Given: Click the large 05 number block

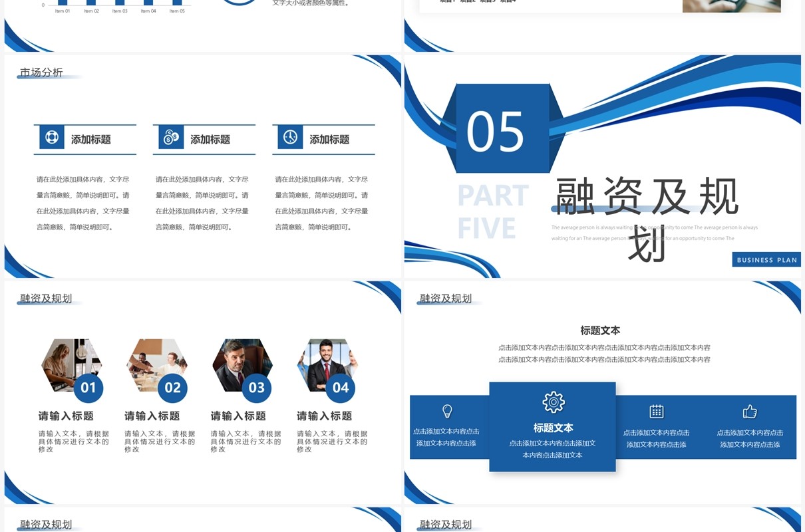Looking at the screenshot, I should 502,128.
